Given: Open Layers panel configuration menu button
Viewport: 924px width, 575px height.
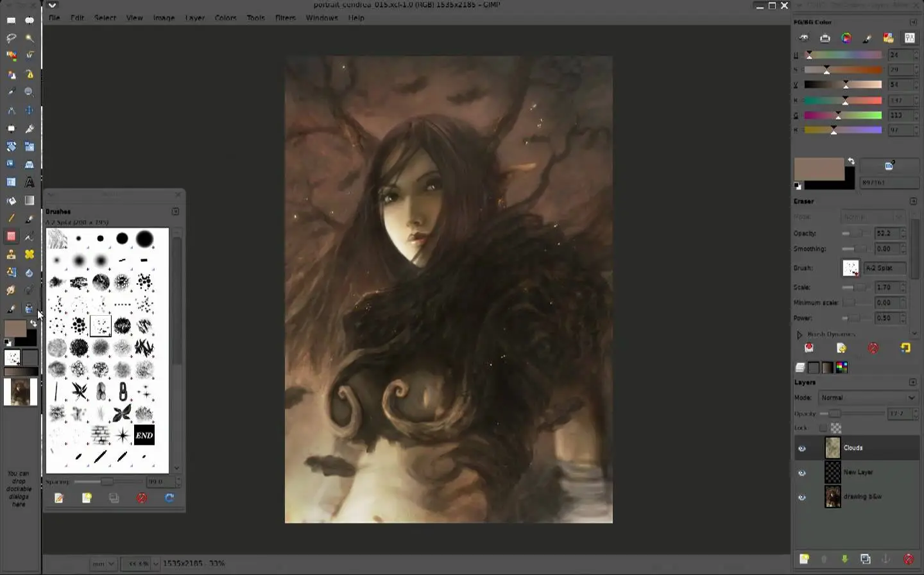Looking at the screenshot, I should point(913,382).
